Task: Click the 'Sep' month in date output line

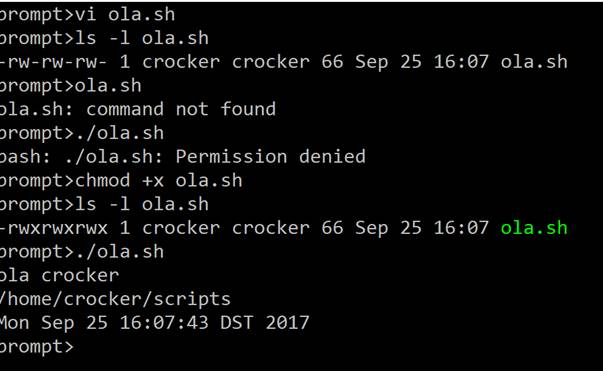Action: pos(58,324)
